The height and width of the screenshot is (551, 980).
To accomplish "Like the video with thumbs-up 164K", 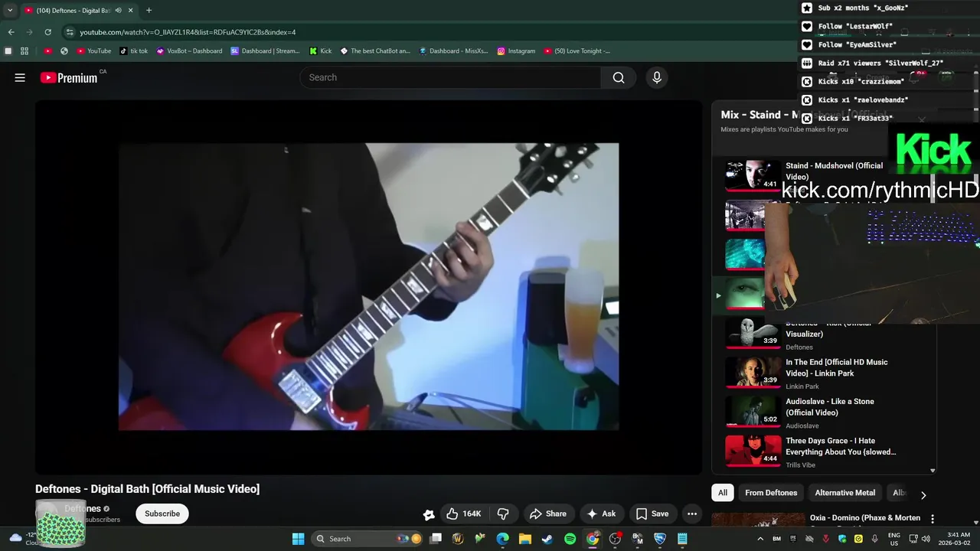I will coord(463,514).
